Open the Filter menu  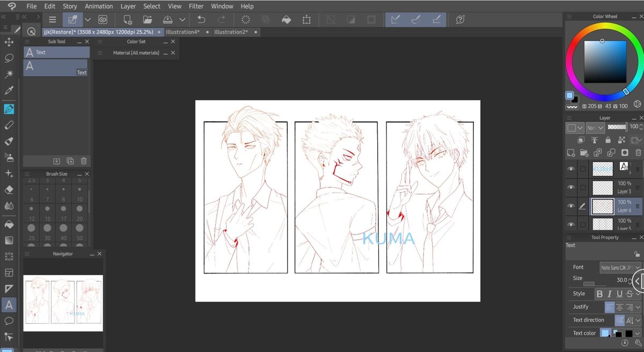pos(196,6)
